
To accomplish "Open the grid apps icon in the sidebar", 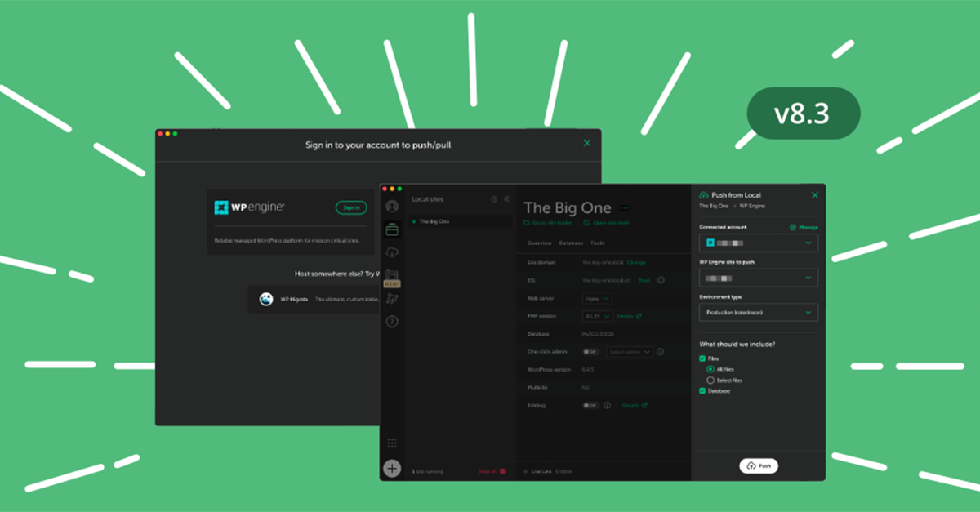I will coord(392,443).
